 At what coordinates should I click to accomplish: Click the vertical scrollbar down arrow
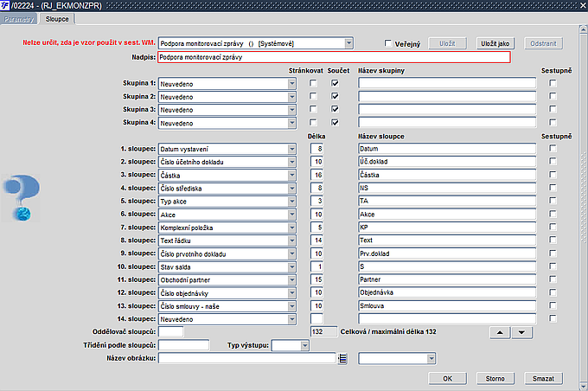click(583, 386)
